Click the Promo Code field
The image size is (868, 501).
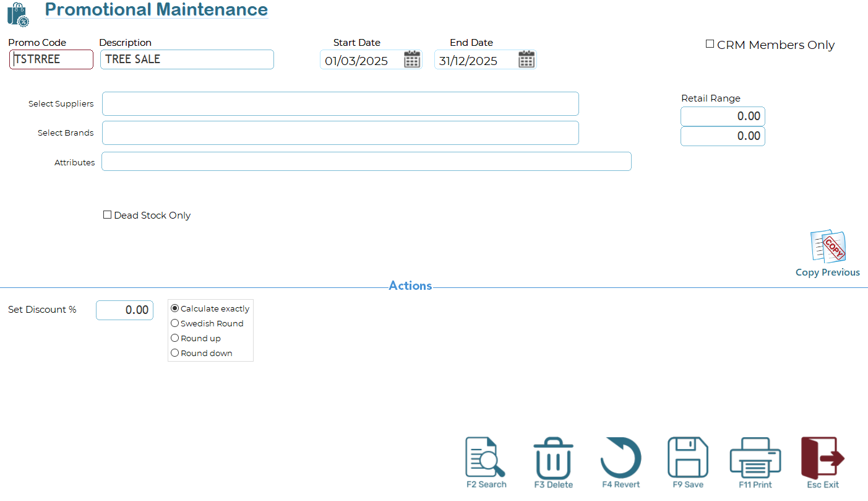coord(51,59)
